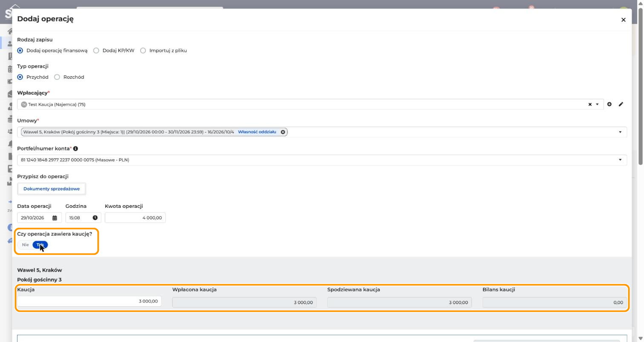Show info icon next to Portfel/numer konta
The width and height of the screenshot is (644, 342).
75,149
